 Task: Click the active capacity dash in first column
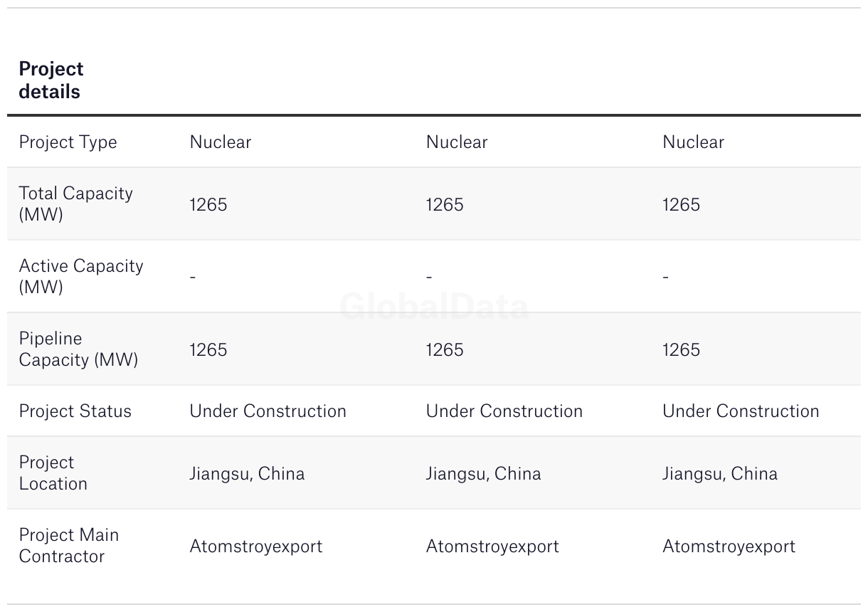click(x=193, y=276)
